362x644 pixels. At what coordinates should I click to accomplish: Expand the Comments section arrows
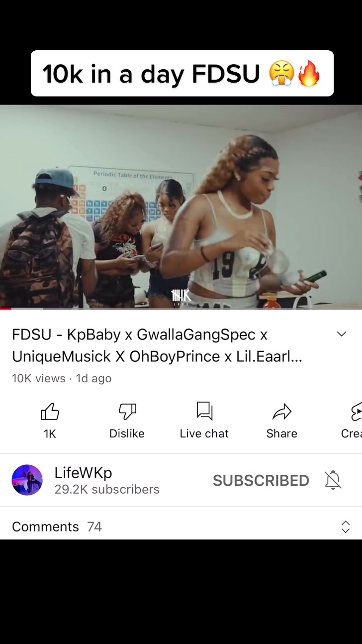(x=346, y=527)
